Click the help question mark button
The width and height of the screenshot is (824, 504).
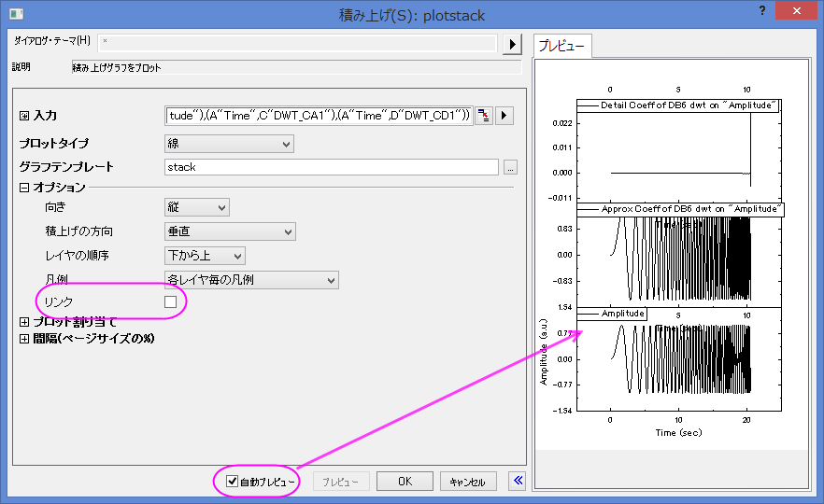(x=762, y=10)
